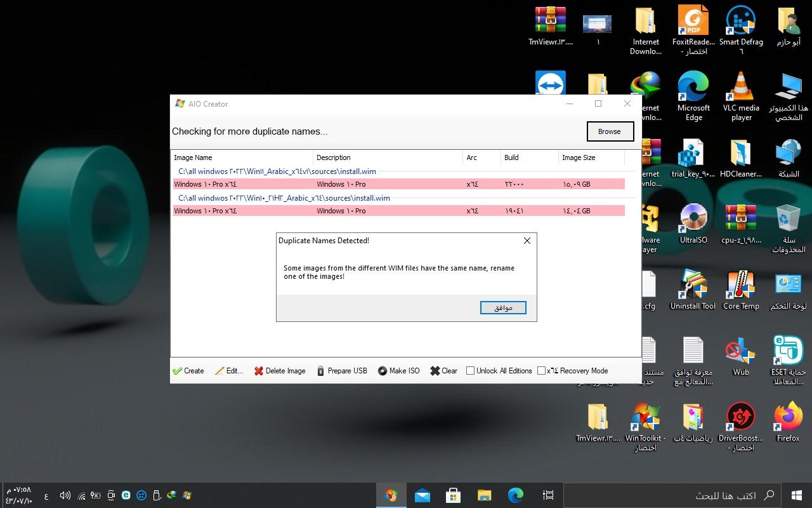The width and height of the screenshot is (812, 508).
Task: Open the Edit... pencil tool in AIO Creator
Action: [229, 371]
